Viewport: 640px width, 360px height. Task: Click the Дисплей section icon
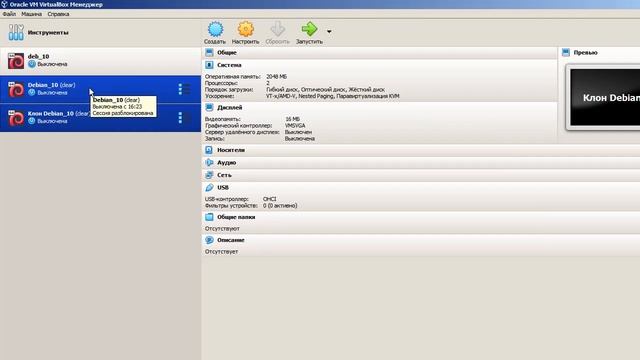[x=209, y=107]
